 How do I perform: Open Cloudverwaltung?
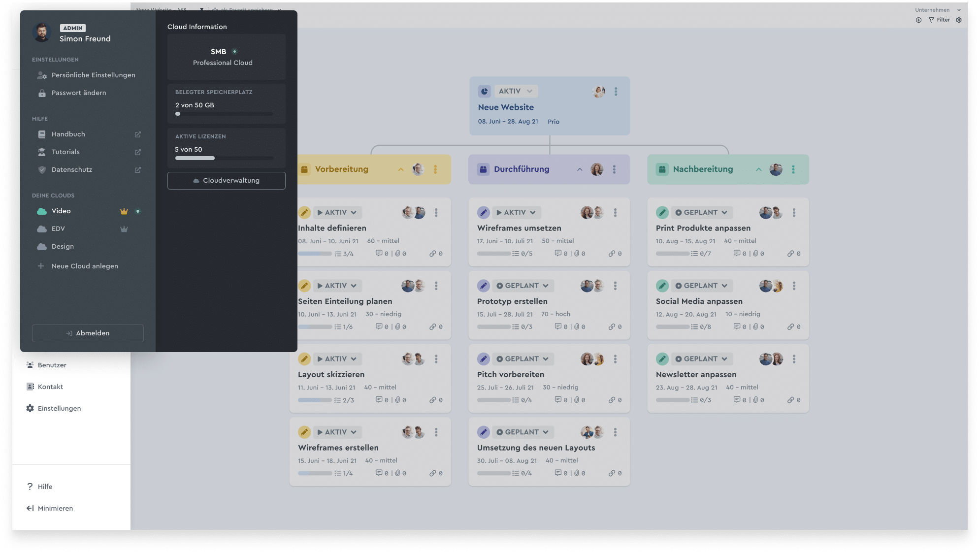226,180
